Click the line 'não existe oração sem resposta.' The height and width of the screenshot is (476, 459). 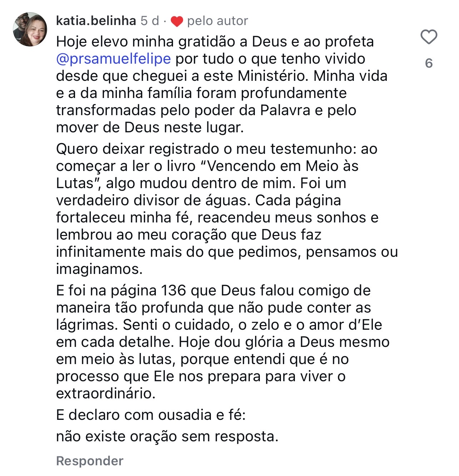click(167, 436)
